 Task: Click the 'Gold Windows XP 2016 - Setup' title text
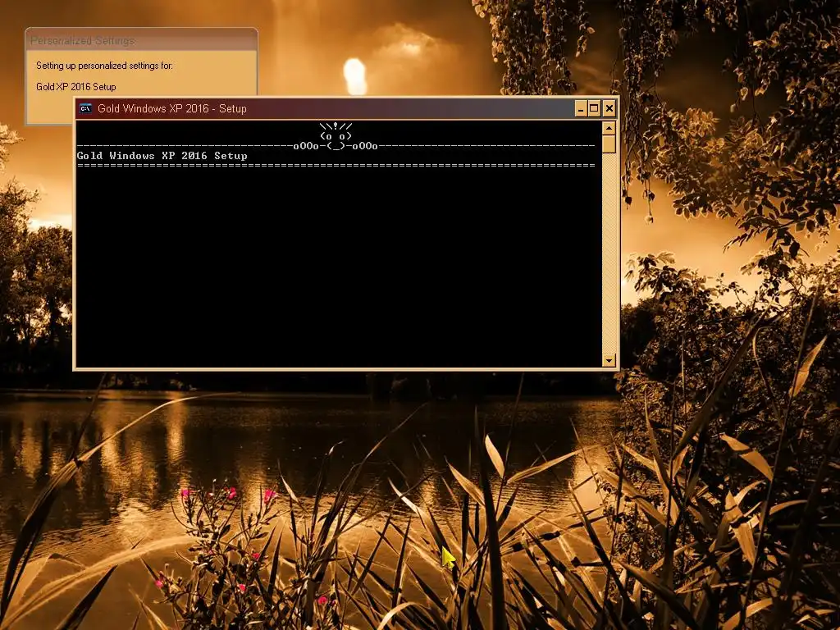(x=172, y=109)
